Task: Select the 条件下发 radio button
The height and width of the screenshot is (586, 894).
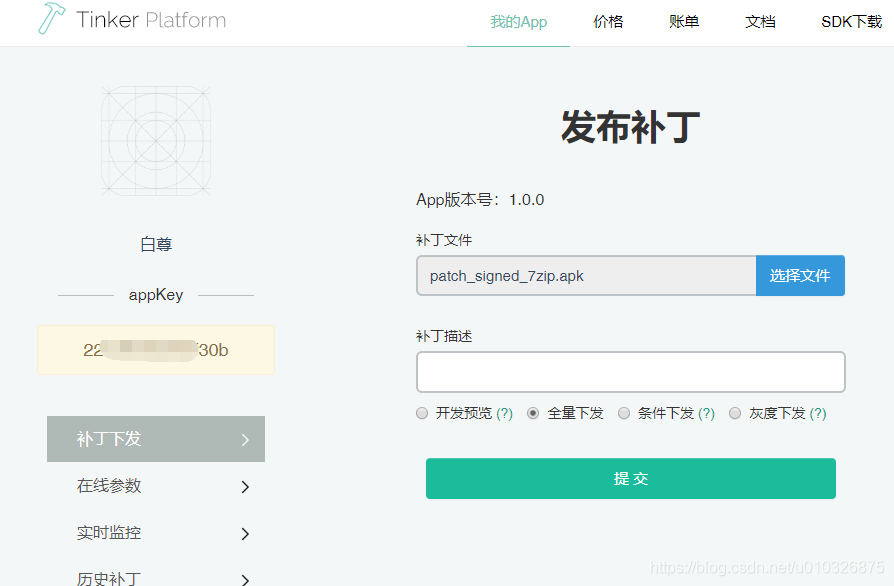Action: tap(624, 413)
